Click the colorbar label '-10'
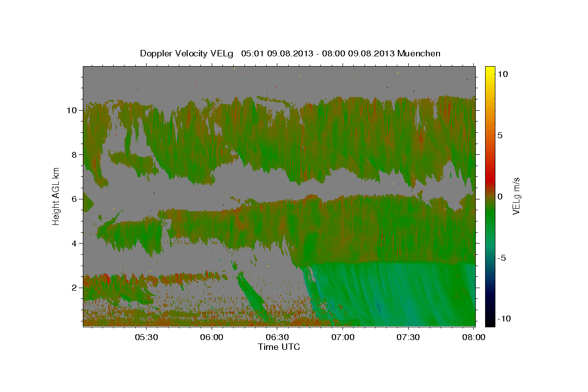 (504, 318)
